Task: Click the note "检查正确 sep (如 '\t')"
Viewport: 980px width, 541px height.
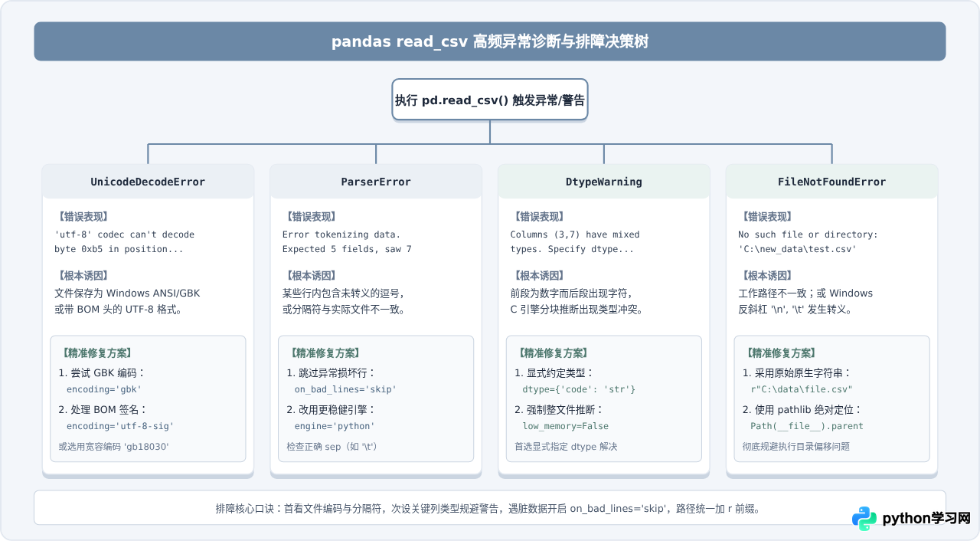Action: [x=332, y=446]
